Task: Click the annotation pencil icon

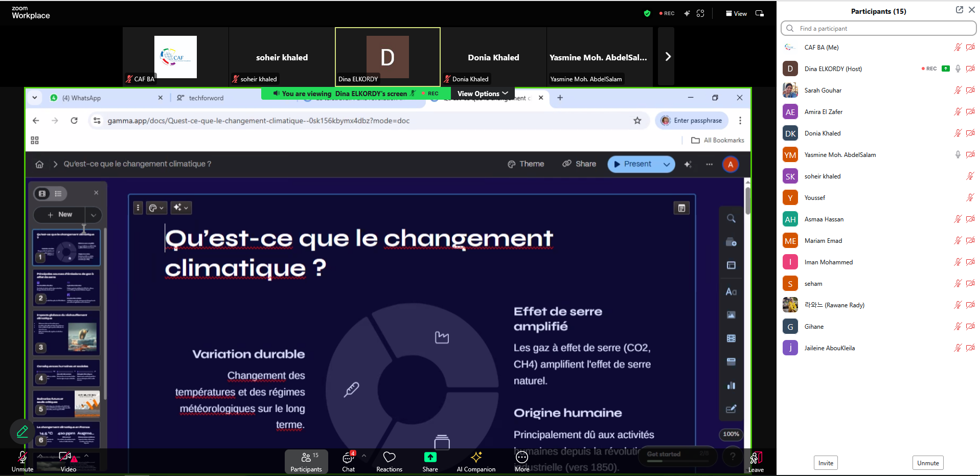Action: 22,432
